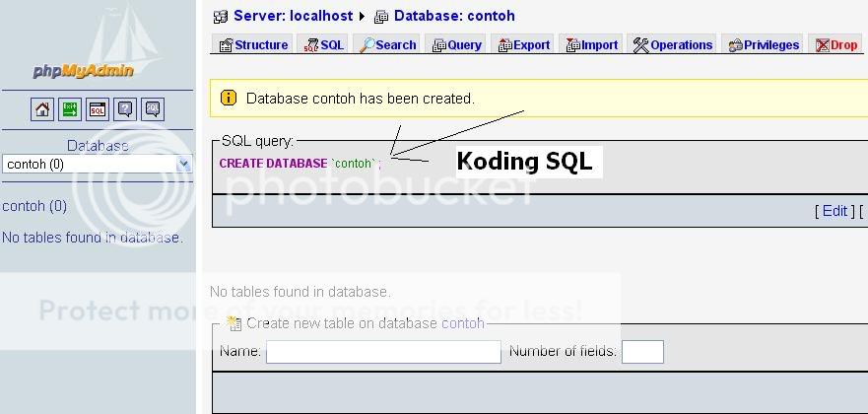Click the server icon before Server: localhost
Image resolution: width=868 pixels, height=414 pixels.
point(221,17)
